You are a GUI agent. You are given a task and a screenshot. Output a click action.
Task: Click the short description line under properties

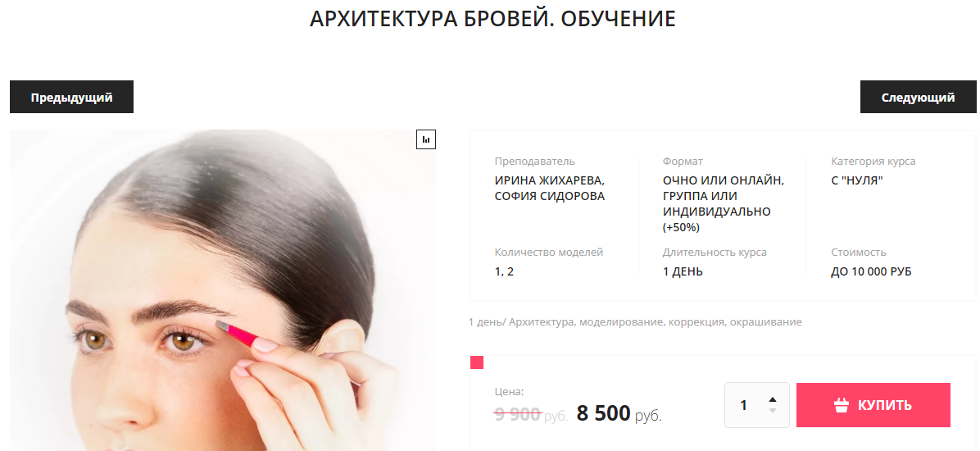pyautogui.click(x=635, y=322)
